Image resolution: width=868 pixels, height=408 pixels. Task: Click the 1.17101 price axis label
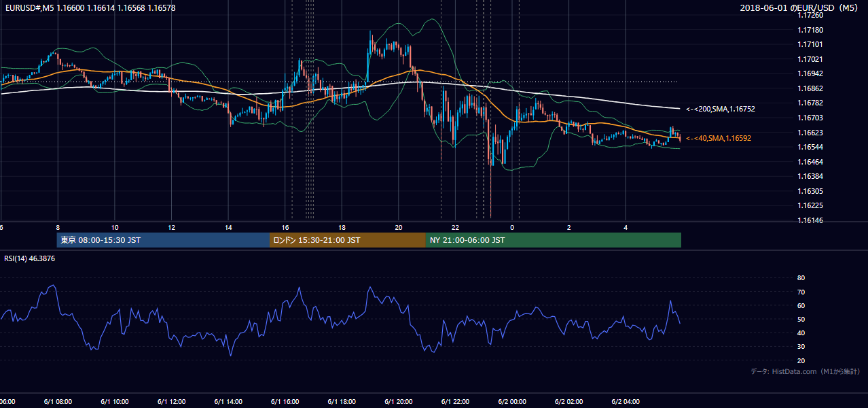click(x=811, y=45)
